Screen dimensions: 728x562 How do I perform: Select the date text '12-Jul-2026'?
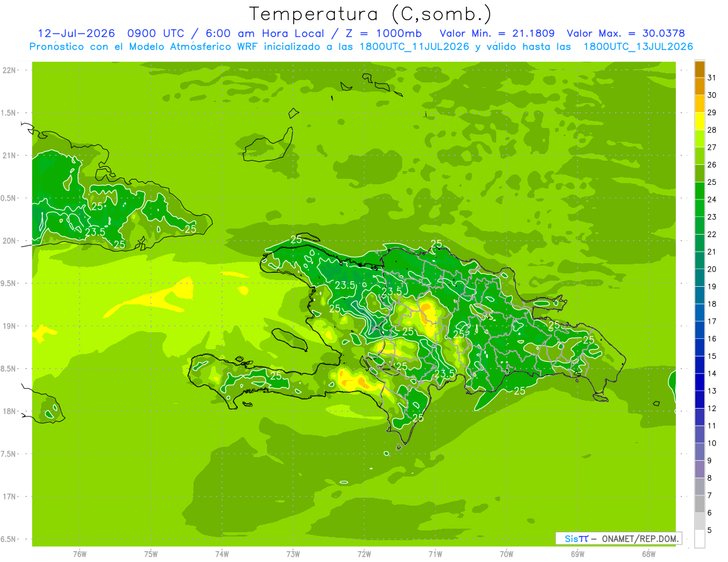(75, 33)
